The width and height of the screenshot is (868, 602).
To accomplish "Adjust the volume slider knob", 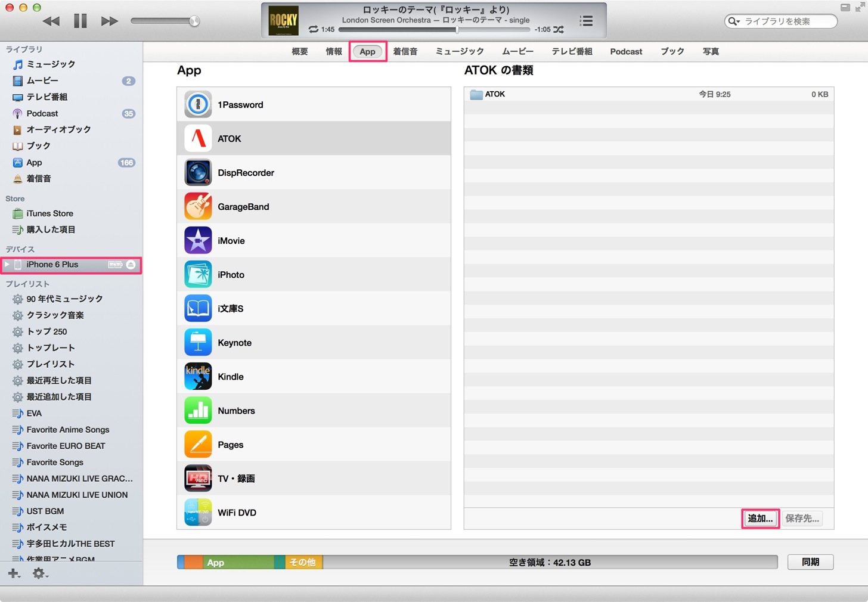I will point(194,21).
